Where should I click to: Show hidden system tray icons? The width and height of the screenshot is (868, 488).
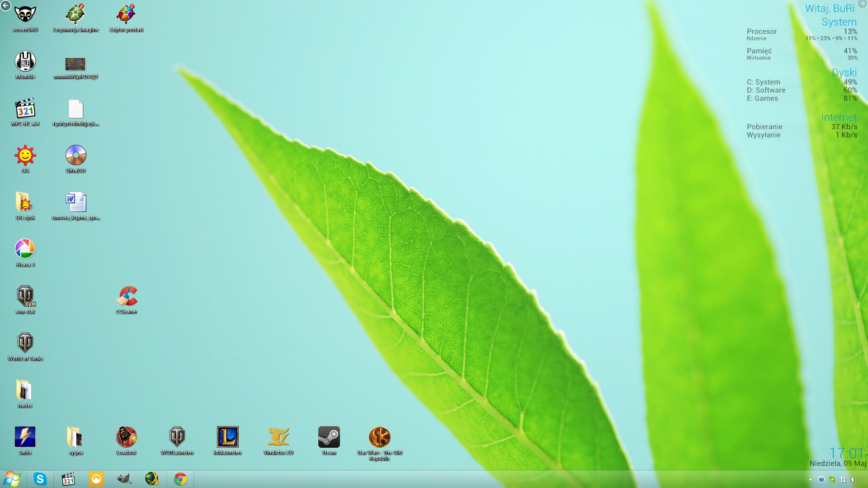pyautogui.click(x=810, y=479)
